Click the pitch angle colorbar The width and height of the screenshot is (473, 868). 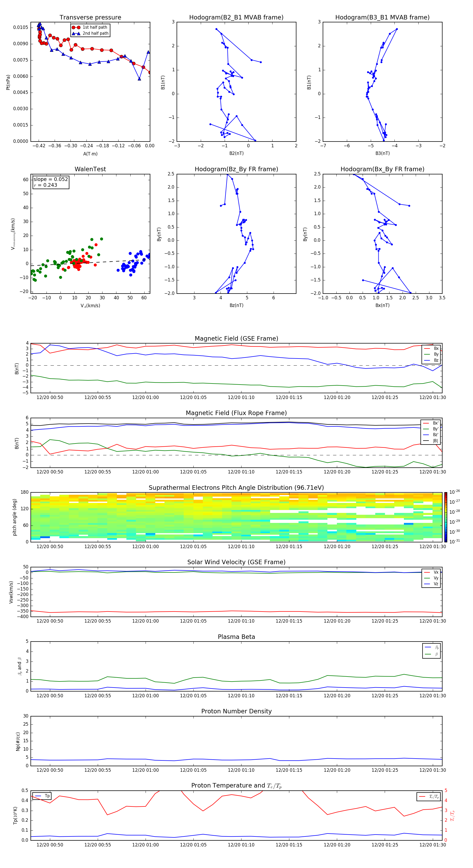click(446, 517)
